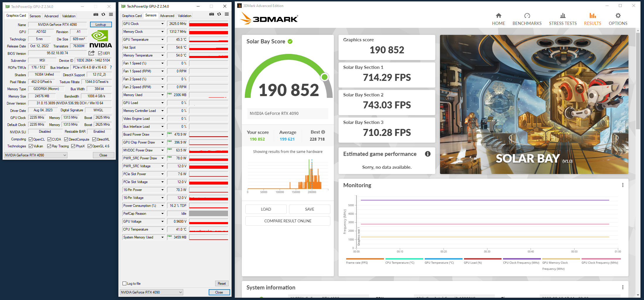The height and width of the screenshot is (300, 644).
Task: Click the Reset button in Sensors window
Action: 222,284
